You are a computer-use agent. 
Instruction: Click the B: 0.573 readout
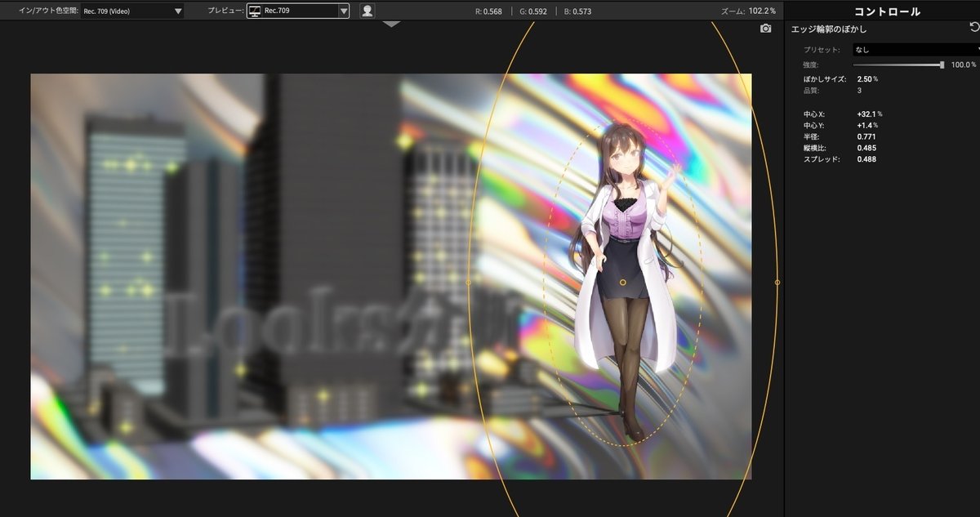(577, 11)
